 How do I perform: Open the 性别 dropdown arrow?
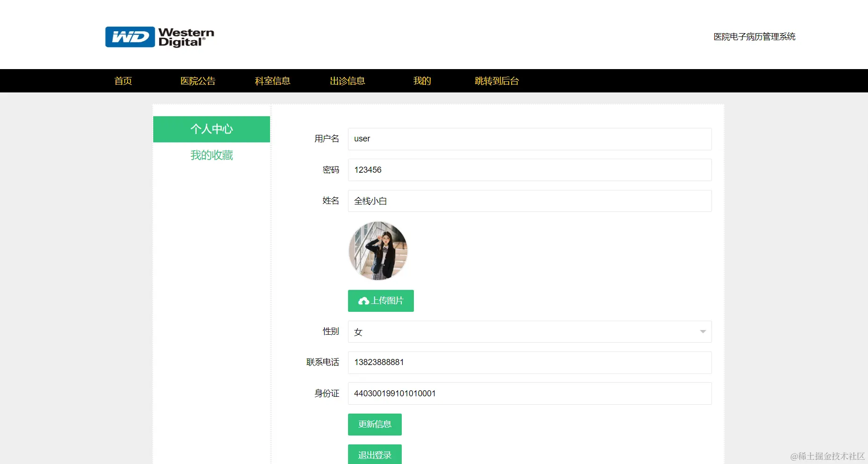coord(703,331)
